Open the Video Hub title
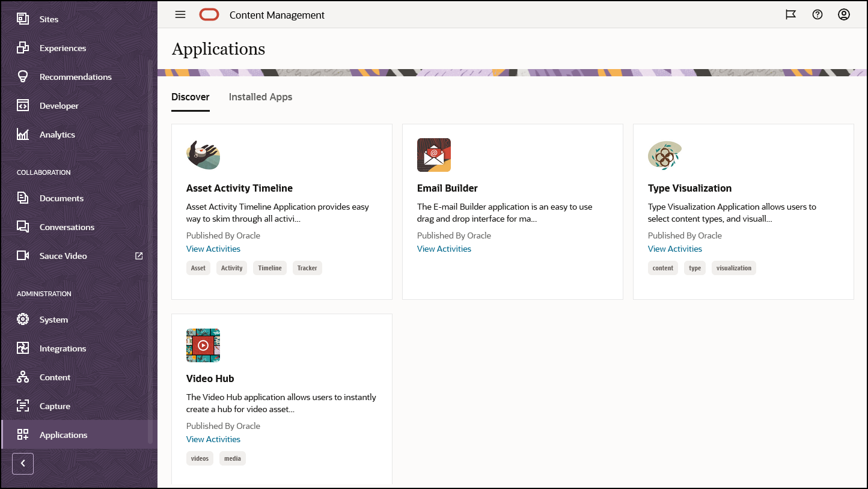The height and width of the screenshot is (489, 868). (210, 378)
